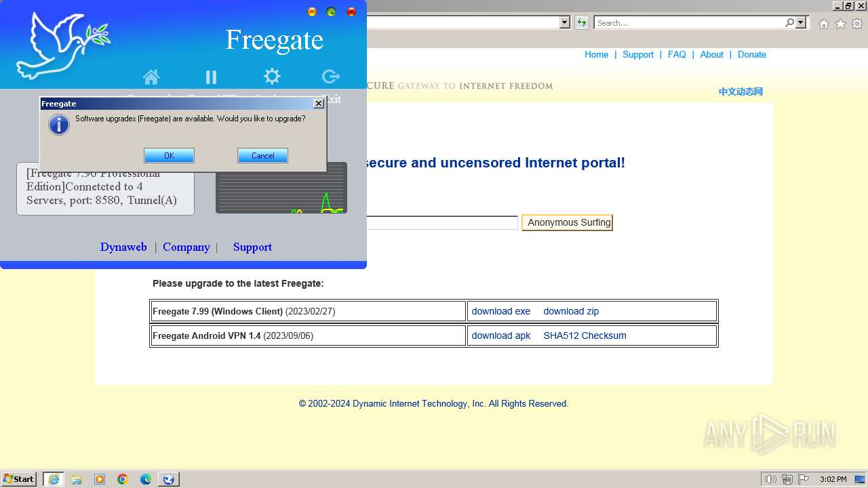Click the download exe link

[x=501, y=311]
